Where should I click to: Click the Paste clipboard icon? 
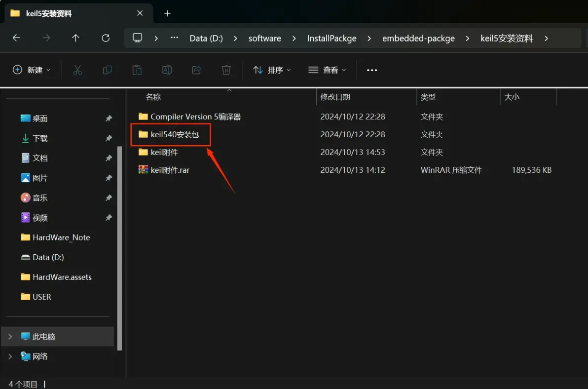[x=137, y=70]
